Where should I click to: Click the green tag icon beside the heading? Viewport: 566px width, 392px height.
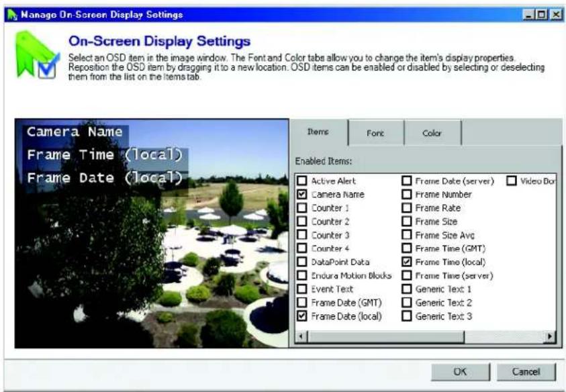pos(37,55)
